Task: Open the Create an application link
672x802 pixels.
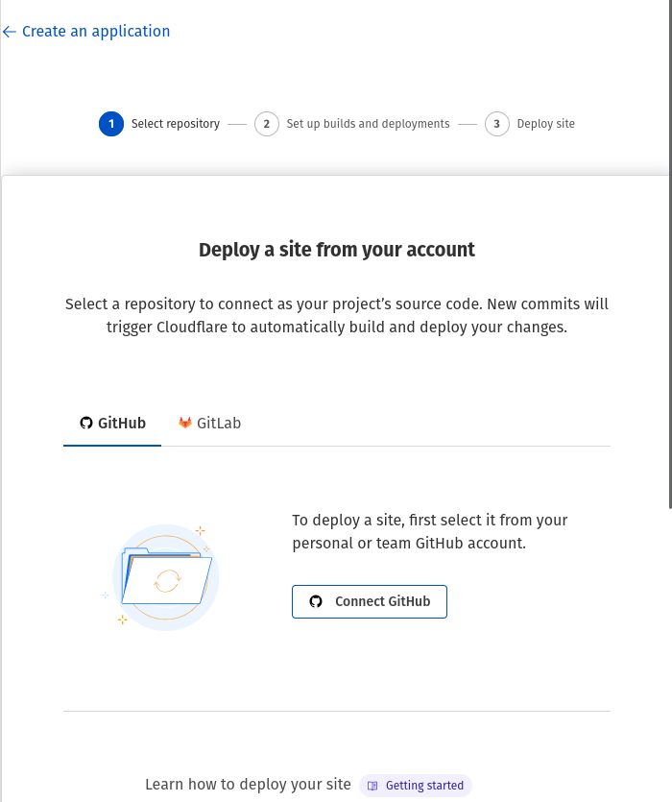Action: click(96, 32)
